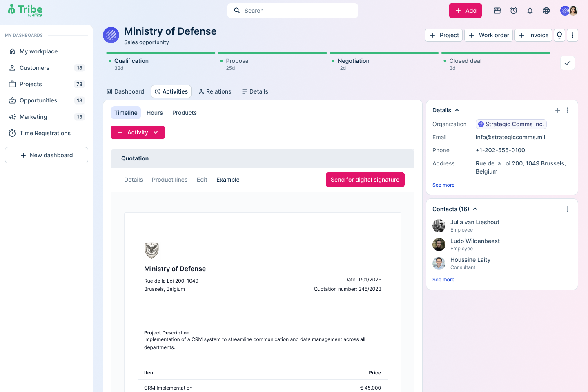
Task: Open the marketplace store icon in the header
Action: pos(497,11)
